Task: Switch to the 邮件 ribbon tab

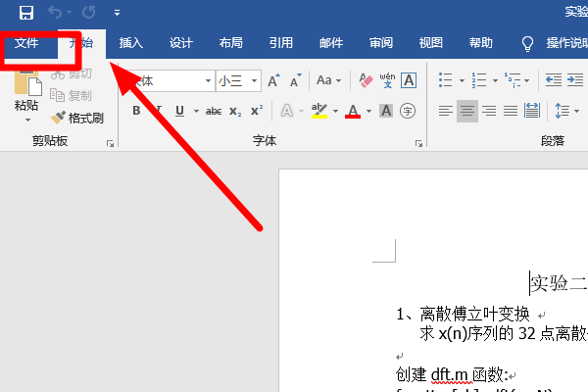Action: pos(331,43)
